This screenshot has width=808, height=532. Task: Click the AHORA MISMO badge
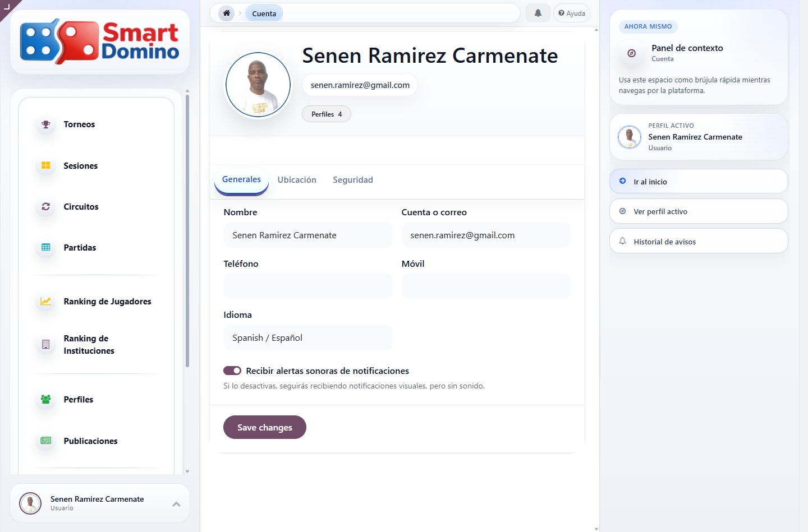pos(648,26)
